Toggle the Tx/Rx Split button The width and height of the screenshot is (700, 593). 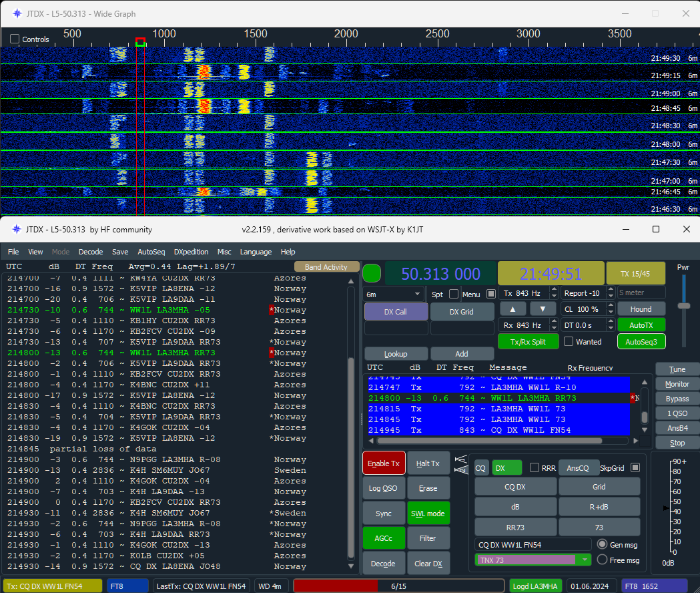(x=528, y=342)
